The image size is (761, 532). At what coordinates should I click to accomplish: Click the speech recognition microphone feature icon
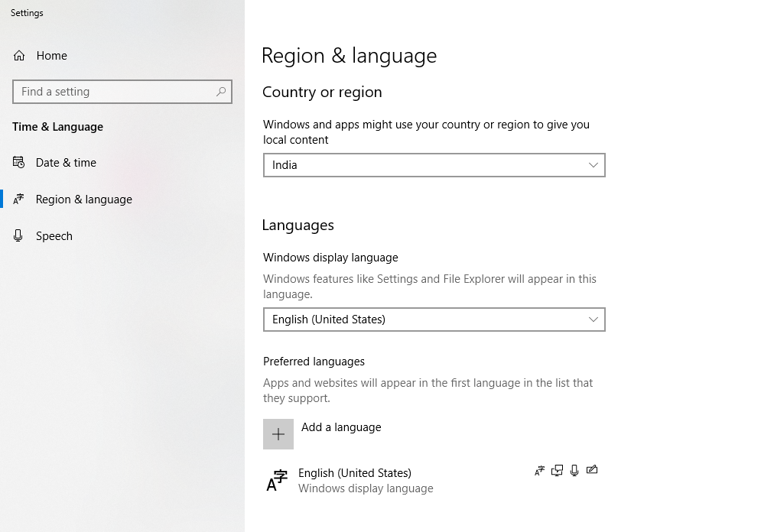574,471
